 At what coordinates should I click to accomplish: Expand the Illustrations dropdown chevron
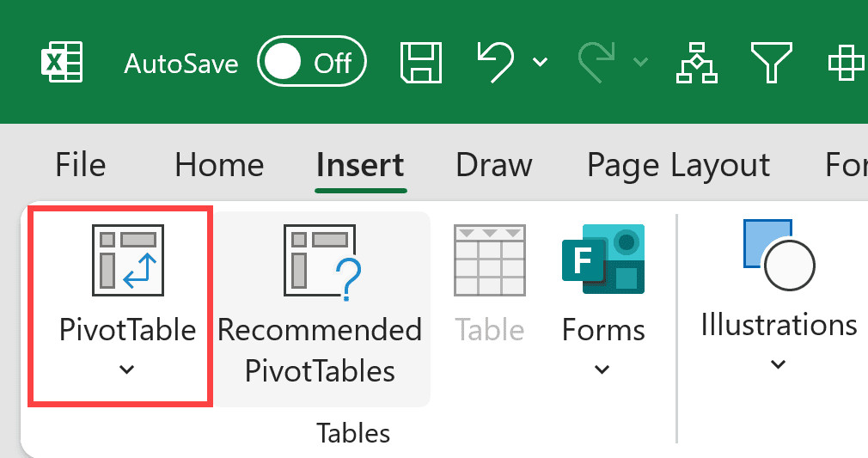pyautogui.click(x=778, y=364)
